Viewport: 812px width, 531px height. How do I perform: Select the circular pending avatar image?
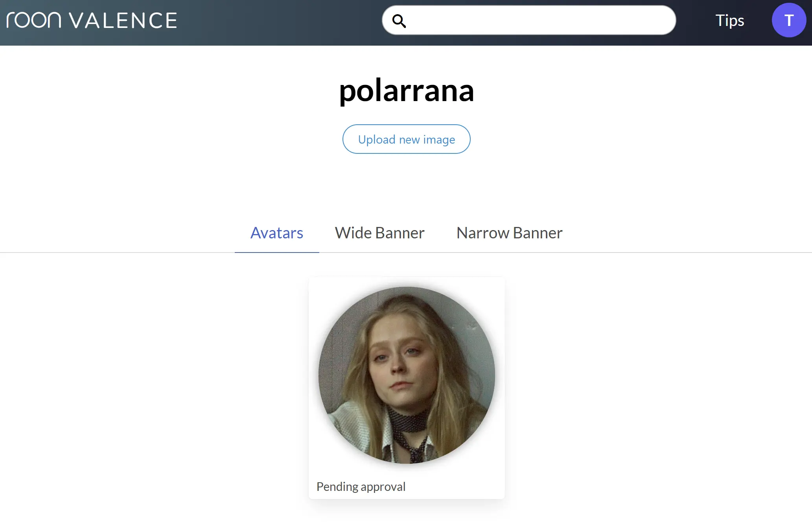click(x=406, y=375)
